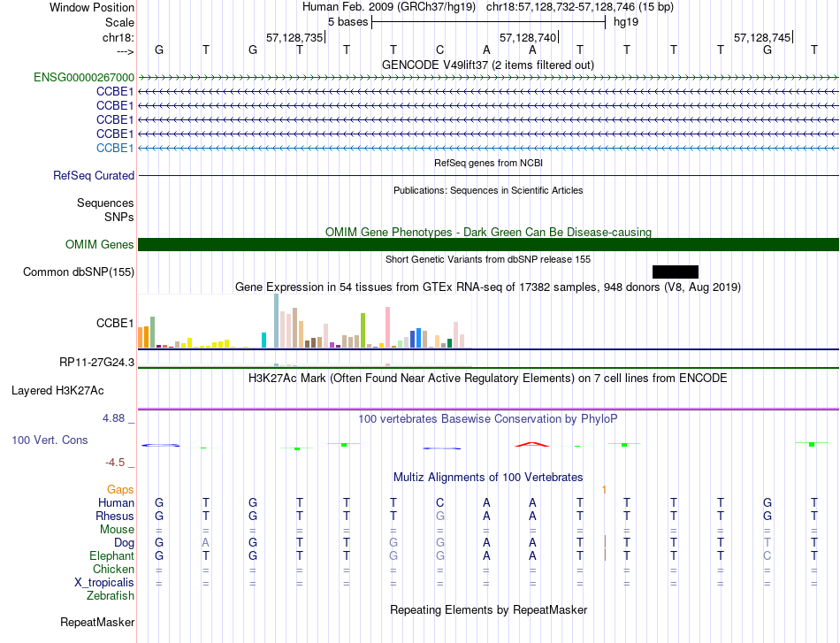Click the RP11-27G24.3 expression label

(x=96, y=363)
